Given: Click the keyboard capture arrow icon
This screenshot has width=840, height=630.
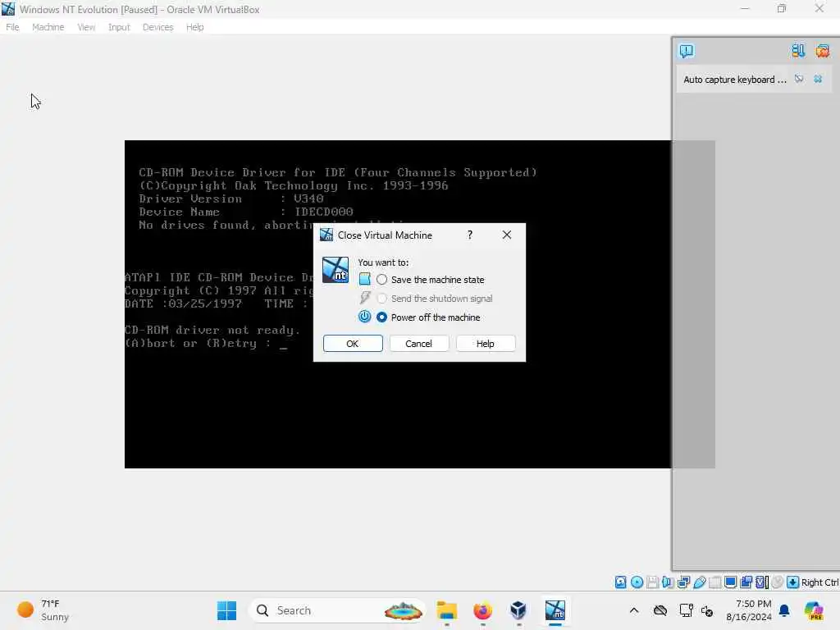Looking at the screenshot, I should (x=793, y=582).
